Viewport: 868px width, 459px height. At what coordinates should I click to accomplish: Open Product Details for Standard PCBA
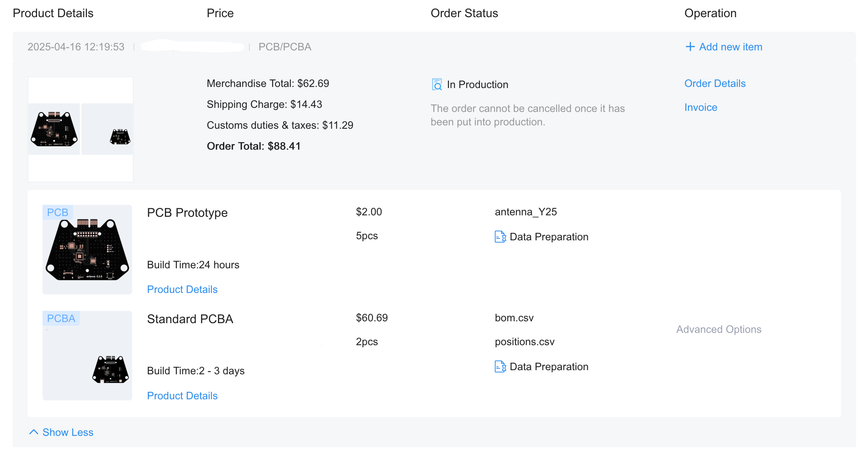point(182,396)
